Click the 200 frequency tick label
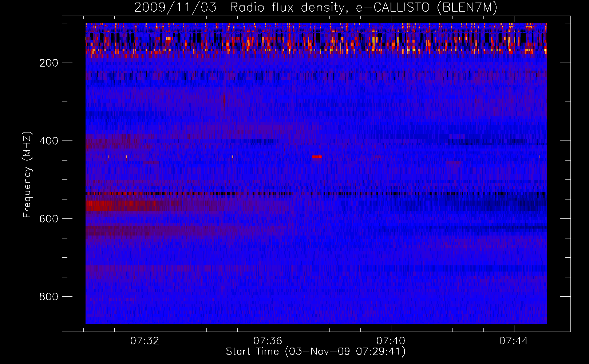The height and width of the screenshot is (364, 589). click(x=49, y=63)
